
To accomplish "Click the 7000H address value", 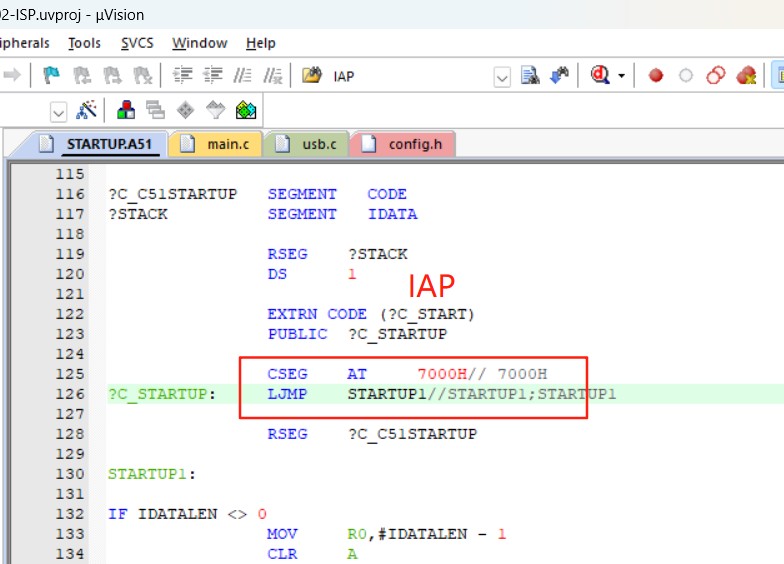I will coord(442,374).
